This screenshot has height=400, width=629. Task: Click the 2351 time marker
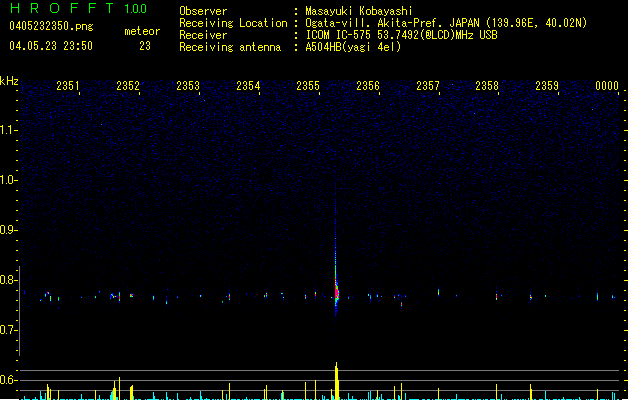[68, 85]
